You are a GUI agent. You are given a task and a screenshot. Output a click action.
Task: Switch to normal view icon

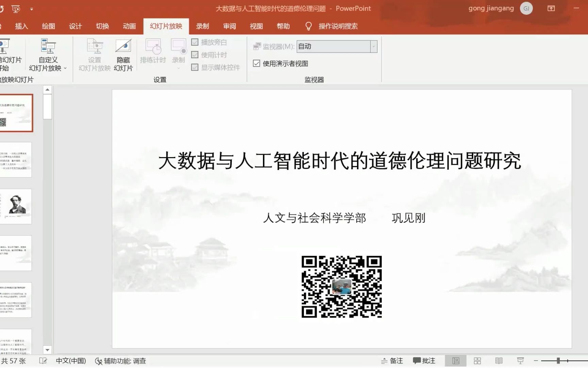pyautogui.click(x=456, y=361)
